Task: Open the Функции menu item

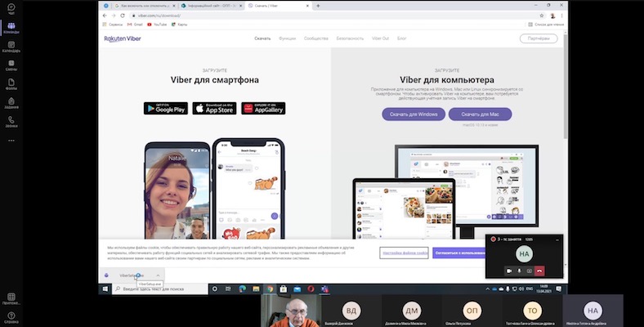Action: click(x=287, y=38)
